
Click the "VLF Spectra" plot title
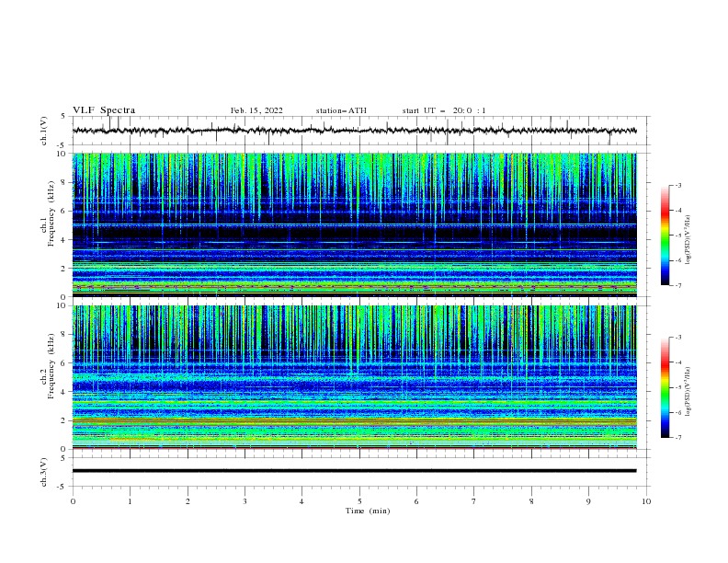[x=104, y=110]
